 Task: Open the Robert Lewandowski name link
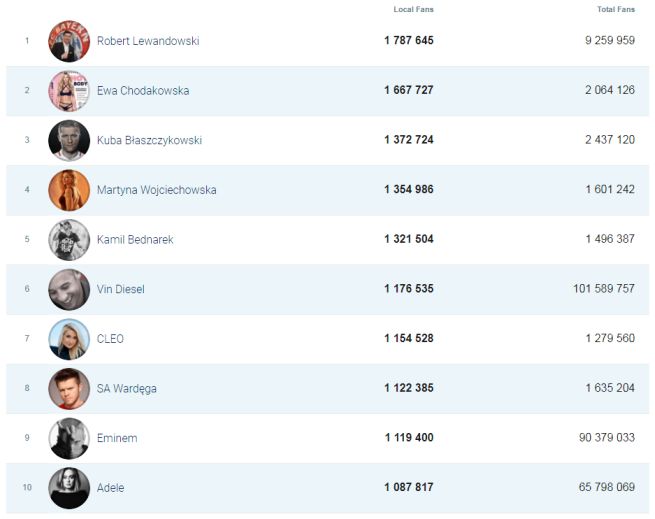click(147, 41)
